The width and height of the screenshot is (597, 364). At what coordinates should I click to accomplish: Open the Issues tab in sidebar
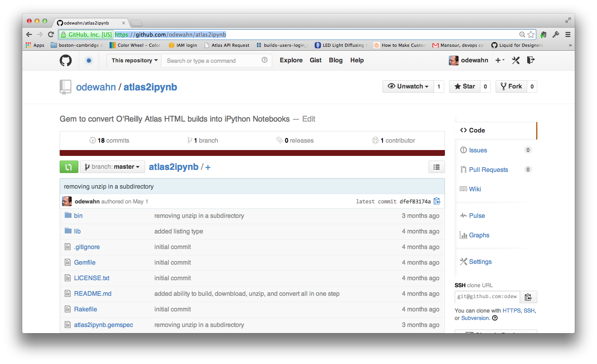(478, 150)
